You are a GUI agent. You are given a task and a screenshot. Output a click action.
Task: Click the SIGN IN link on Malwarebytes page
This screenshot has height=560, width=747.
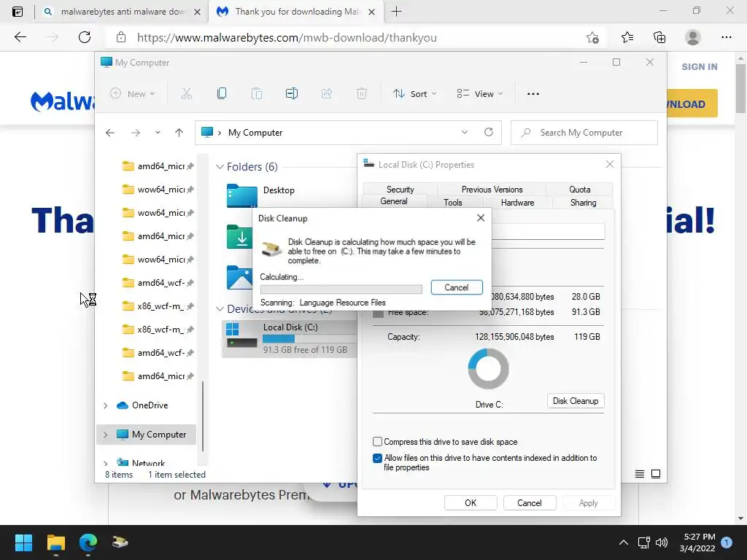[x=700, y=66]
